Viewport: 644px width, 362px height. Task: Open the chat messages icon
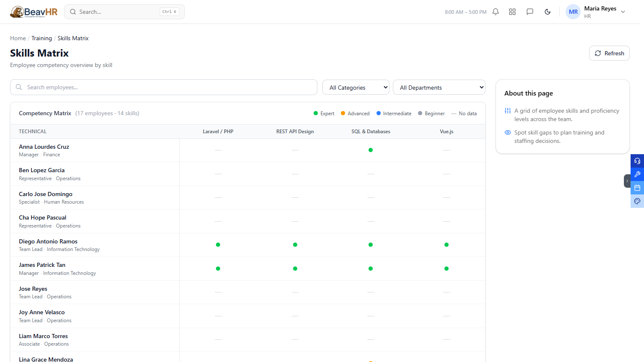pyautogui.click(x=530, y=12)
